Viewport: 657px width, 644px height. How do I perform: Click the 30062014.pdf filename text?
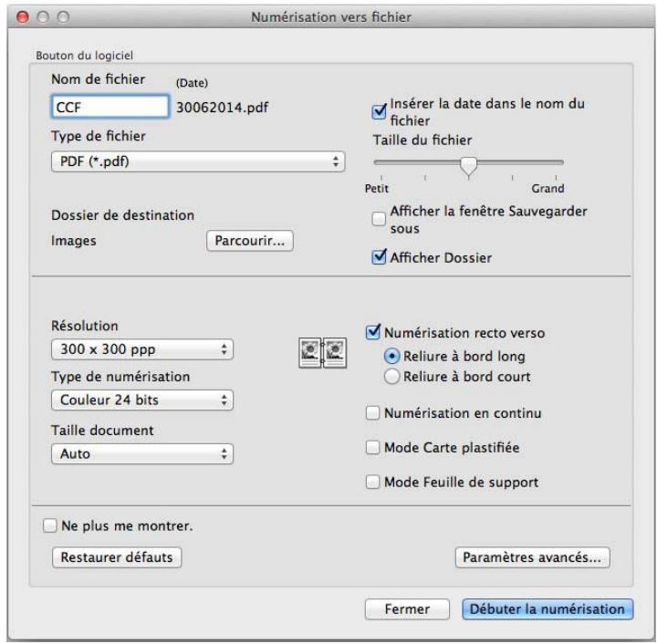tap(222, 108)
